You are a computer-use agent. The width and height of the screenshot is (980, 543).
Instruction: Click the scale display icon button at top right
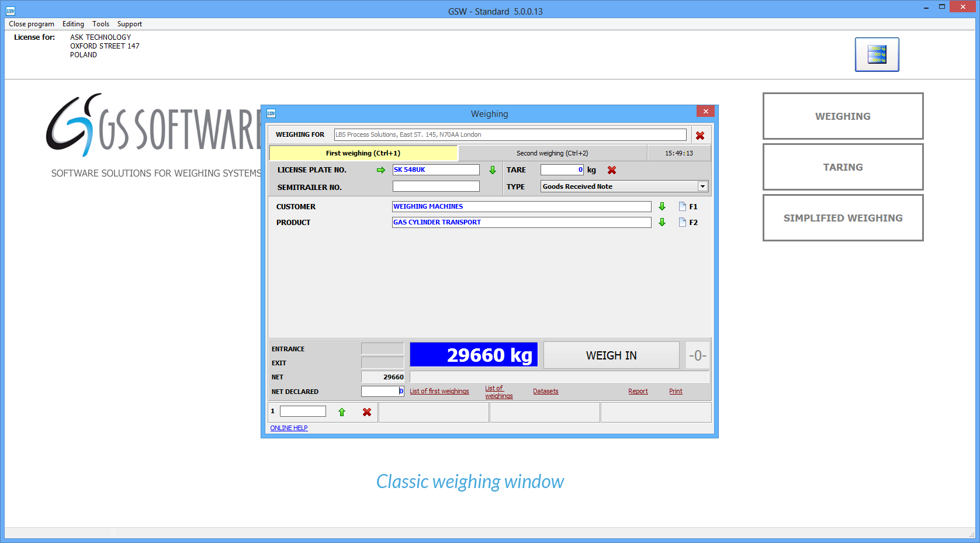[x=877, y=54]
